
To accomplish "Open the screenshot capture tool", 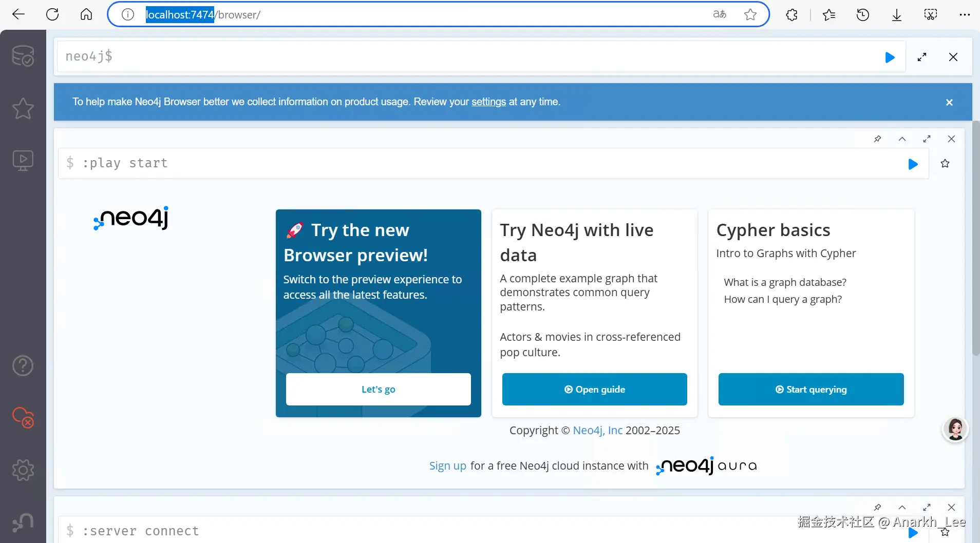I will (x=931, y=15).
